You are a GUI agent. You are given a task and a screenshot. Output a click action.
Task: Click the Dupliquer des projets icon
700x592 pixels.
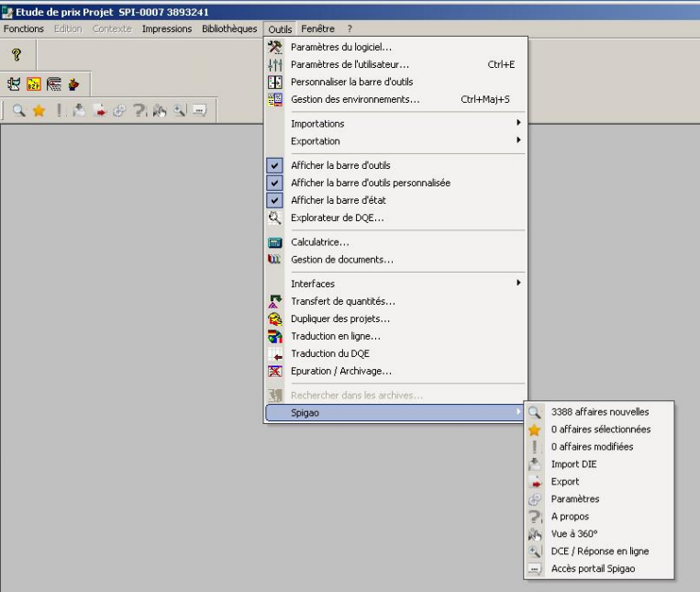coord(275,318)
